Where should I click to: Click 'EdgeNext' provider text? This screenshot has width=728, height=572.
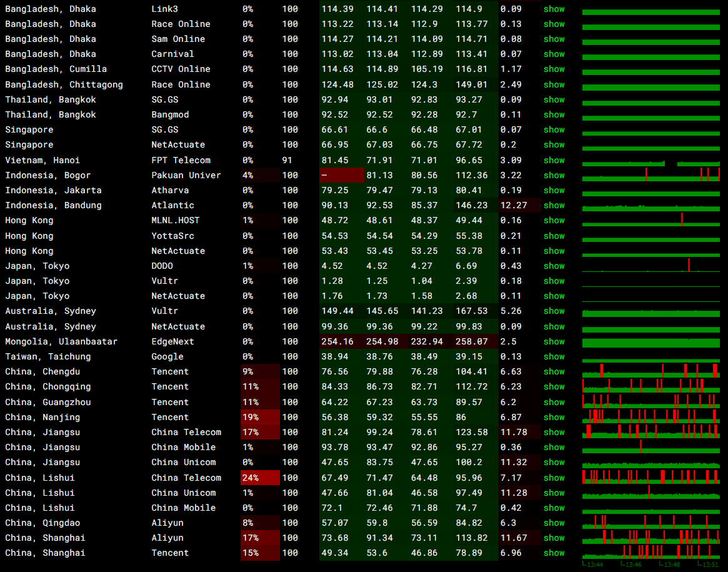coord(172,341)
